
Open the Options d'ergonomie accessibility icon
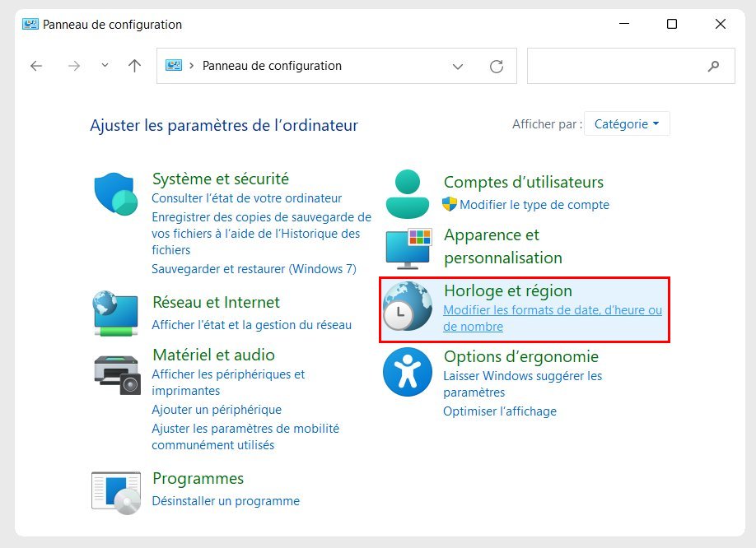(408, 372)
